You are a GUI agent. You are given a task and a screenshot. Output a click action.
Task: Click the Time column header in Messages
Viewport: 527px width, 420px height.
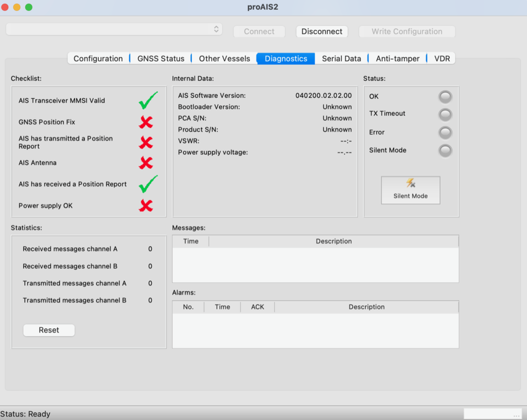[x=190, y=241]
